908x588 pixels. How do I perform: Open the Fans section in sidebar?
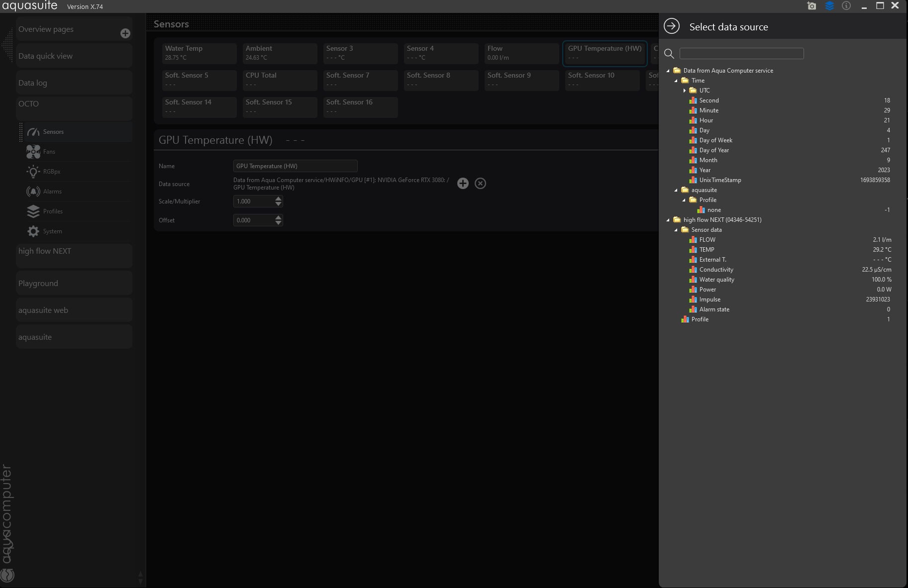pos(49,152)
